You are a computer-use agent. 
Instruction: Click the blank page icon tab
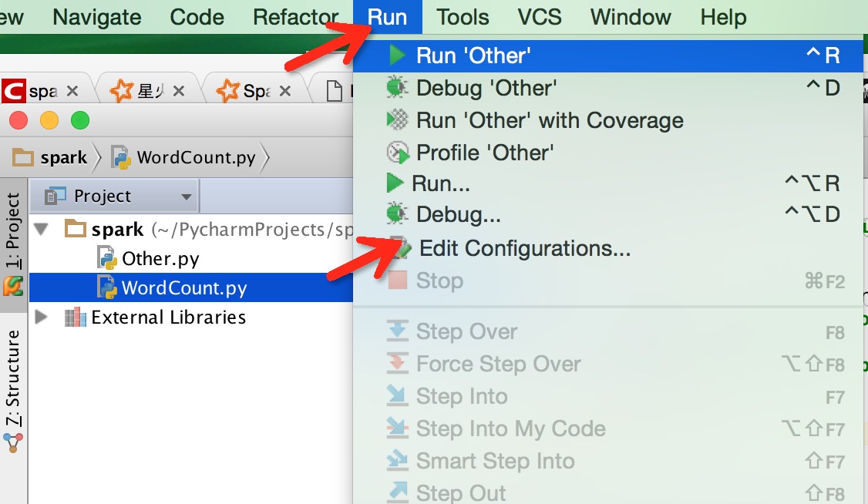(x=334, y=91)
